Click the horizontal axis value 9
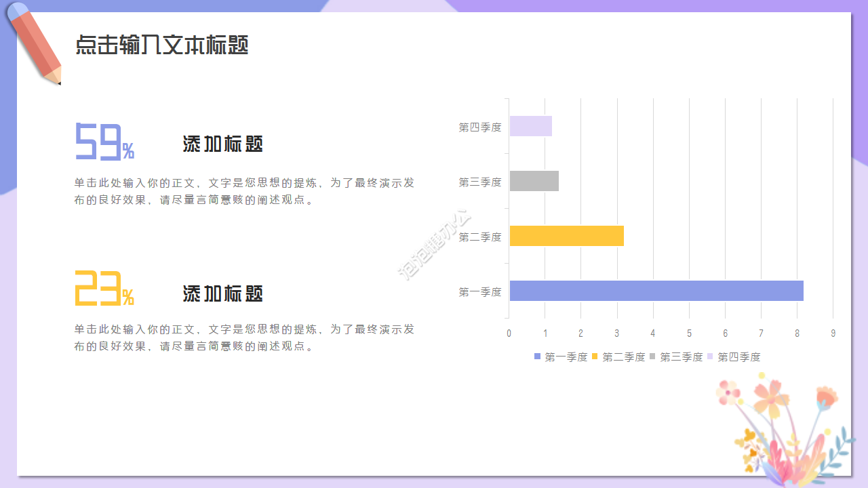Screen dimensions: 868x488 [x=833, y=333]
